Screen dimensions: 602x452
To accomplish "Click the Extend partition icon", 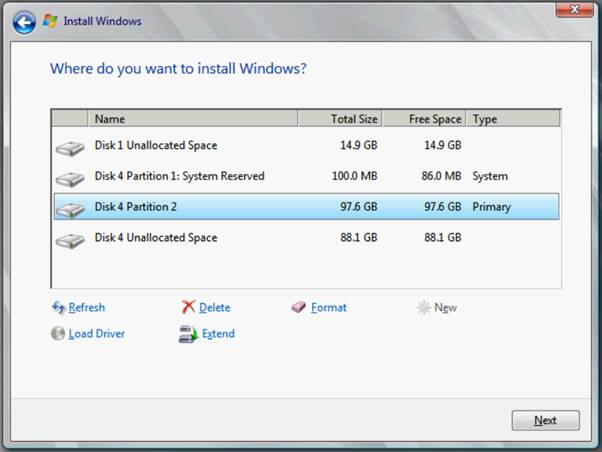I will [188, 334].
